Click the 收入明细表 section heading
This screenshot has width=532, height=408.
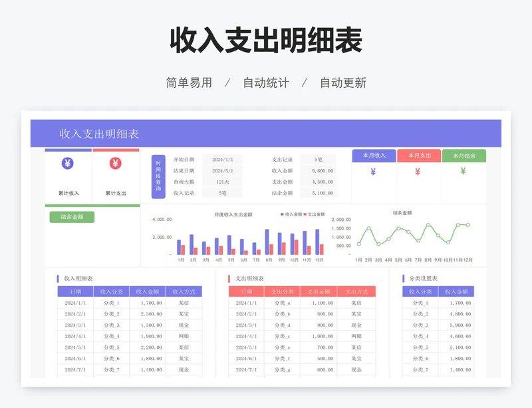pyautogui.click(x=78, y=279)
